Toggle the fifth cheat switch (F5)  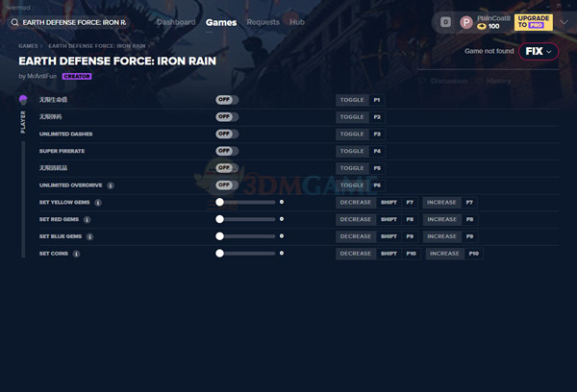coord(227,168)
